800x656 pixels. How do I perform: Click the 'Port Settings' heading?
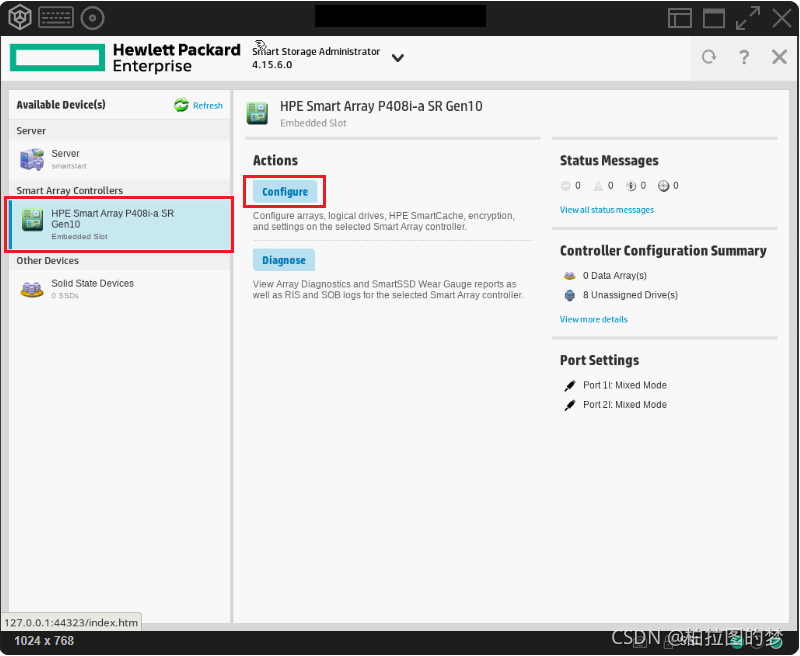(x=599, y=361)
